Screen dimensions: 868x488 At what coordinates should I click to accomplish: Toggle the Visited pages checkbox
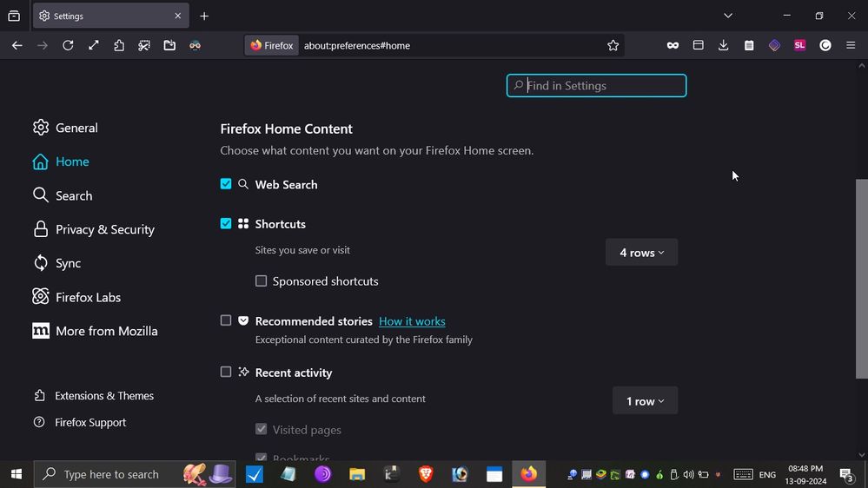point(261,429)
